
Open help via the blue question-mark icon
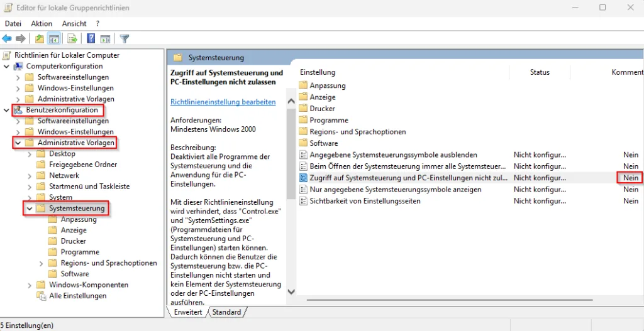91,39
